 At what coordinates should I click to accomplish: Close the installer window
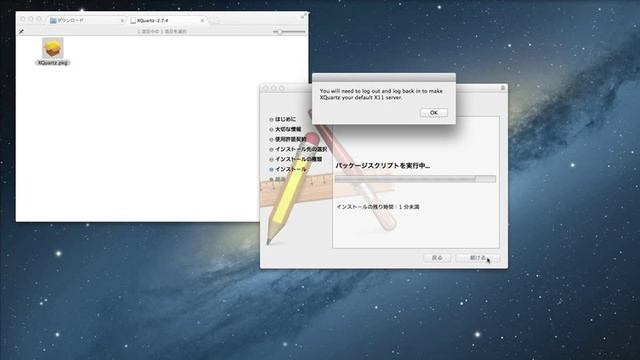(266, 88)
